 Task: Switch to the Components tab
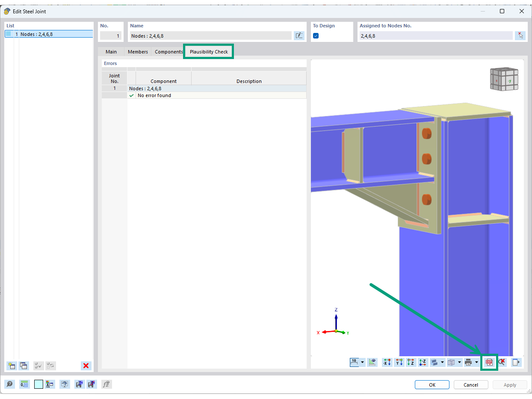(x=168, y=51)
